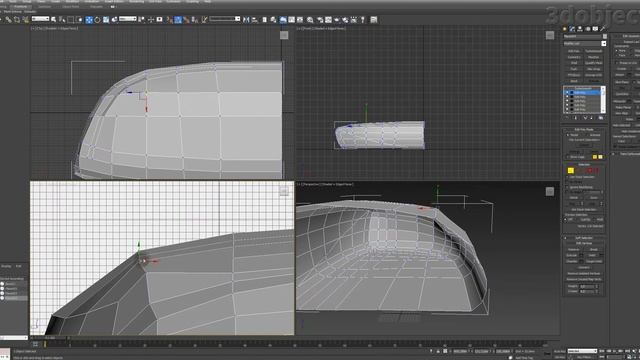Open the Modifier List dropdown
Viewport: 640px width, 360px height.
pyautogui.click(x=584, y=43)
